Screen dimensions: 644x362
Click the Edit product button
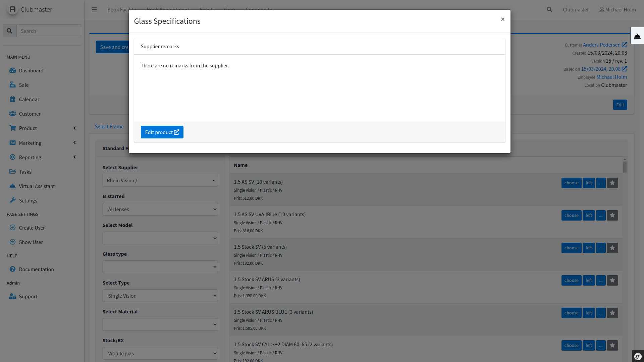click(x=162, y=132)
